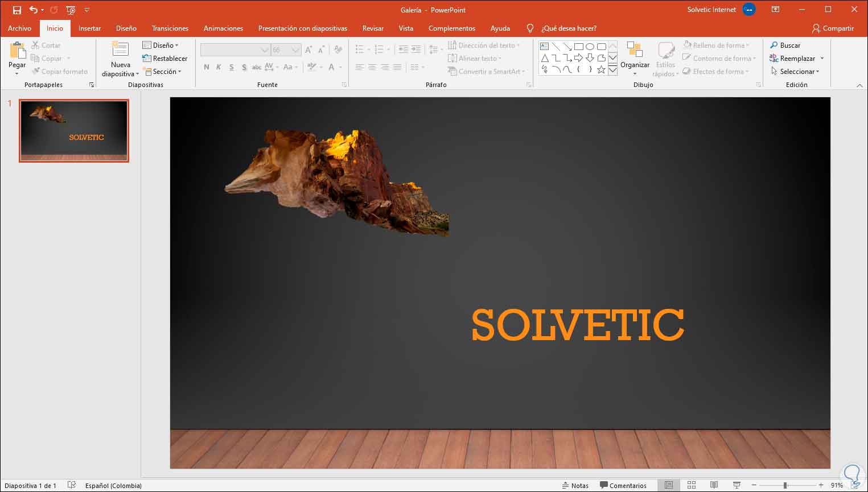Start presentation from beginning via quick access icon
The image size is (868, 492).
71,10
